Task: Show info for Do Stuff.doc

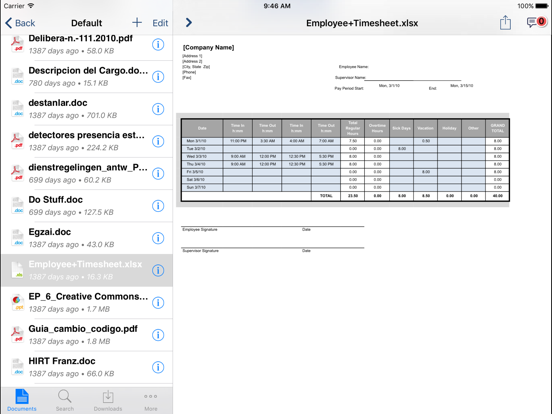Action: tap(158, 206)
